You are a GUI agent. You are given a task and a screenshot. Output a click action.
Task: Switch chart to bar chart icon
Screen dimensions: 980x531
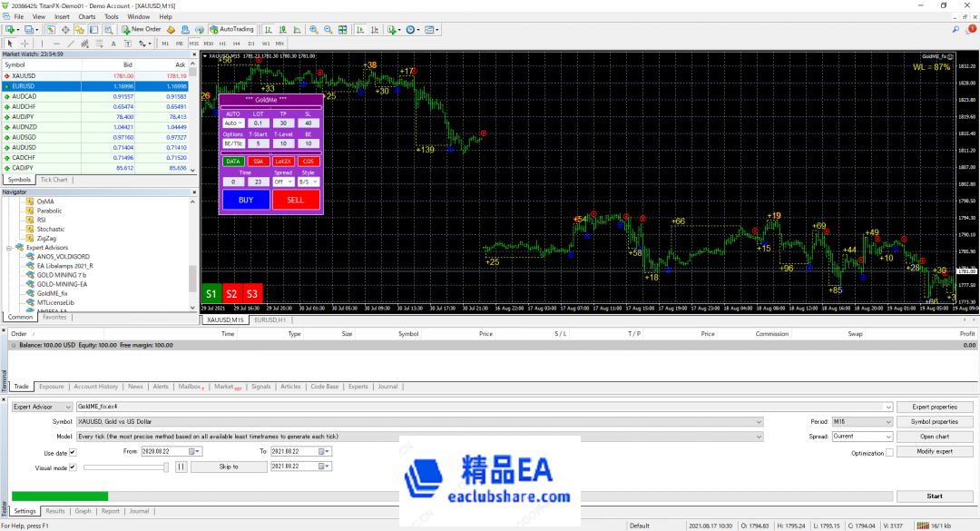[x=268, y=29]
